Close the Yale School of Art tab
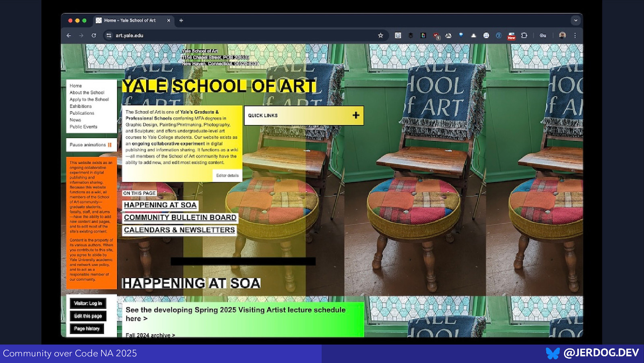The height and width of the screenshot is (363, 644). [x=169, y=20]
